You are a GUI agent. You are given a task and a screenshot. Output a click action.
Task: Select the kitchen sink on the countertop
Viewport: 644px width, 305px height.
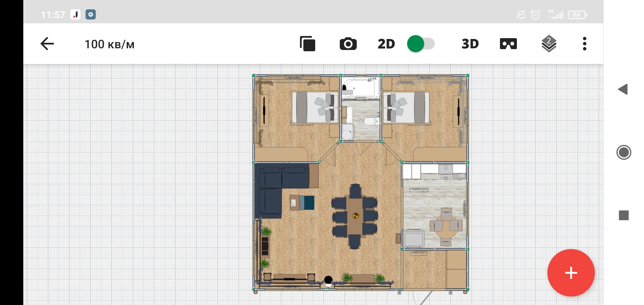[x=446, y=169]
